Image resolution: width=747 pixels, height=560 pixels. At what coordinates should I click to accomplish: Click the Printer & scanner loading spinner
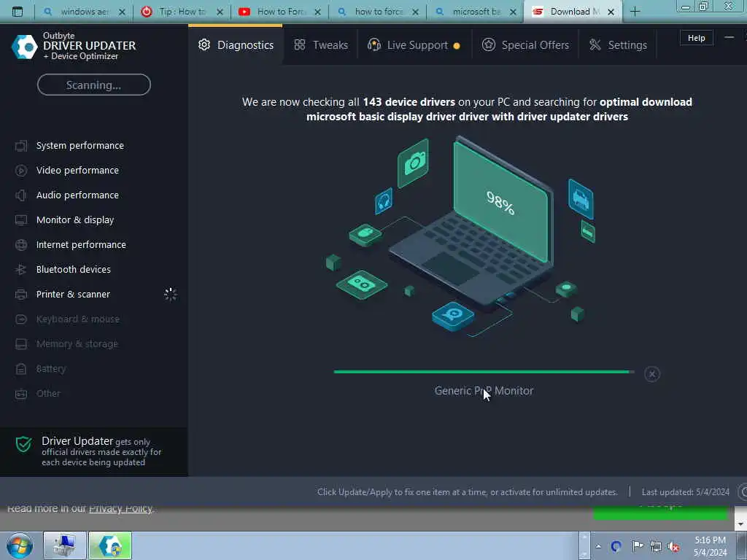(x=170, y=295)
